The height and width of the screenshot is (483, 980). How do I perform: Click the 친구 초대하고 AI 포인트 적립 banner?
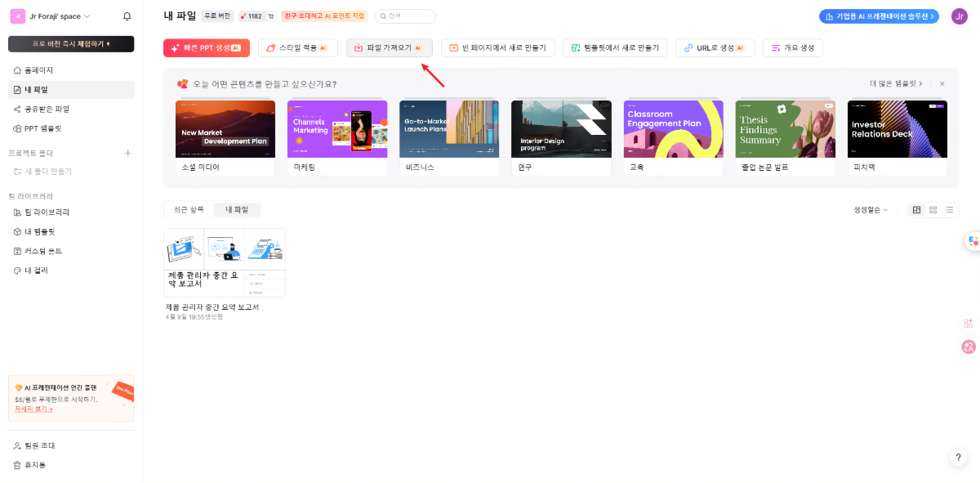click(x=324, y=16)
